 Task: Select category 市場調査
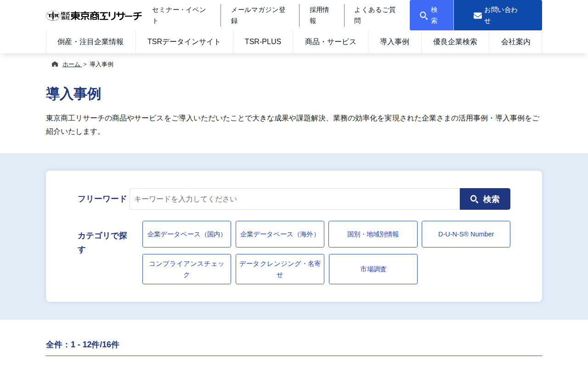pyautogui.click(x=373, y=269)
